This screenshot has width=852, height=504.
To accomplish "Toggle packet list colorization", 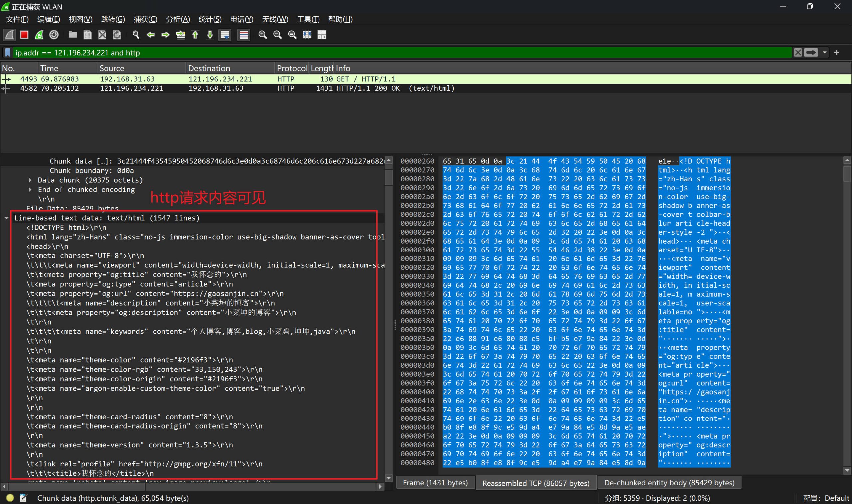I will [244, 35].
